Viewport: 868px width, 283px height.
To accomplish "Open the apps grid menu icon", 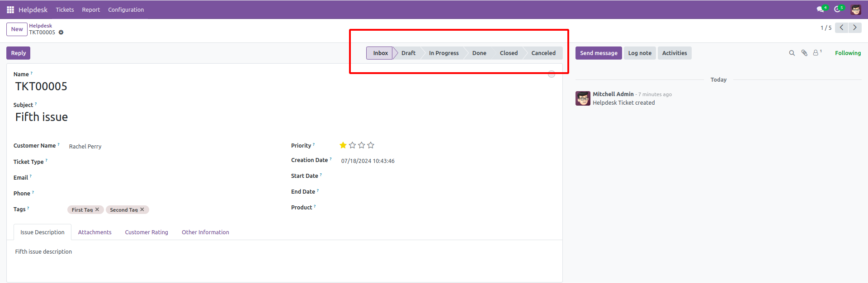I will [x=10, y=9].
